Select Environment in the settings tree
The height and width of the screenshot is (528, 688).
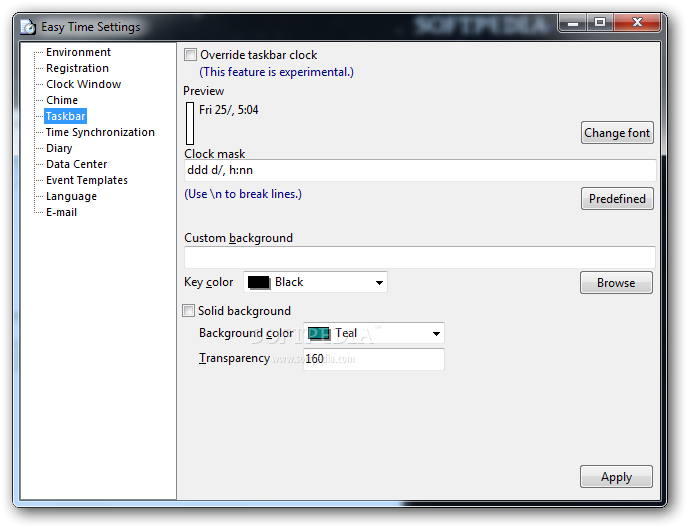click(78, 52)
